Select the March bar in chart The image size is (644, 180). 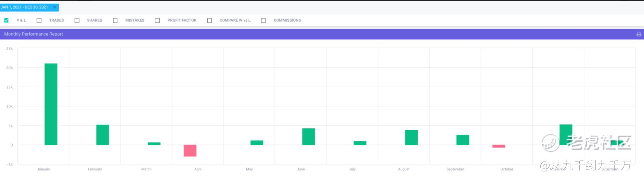154,144
